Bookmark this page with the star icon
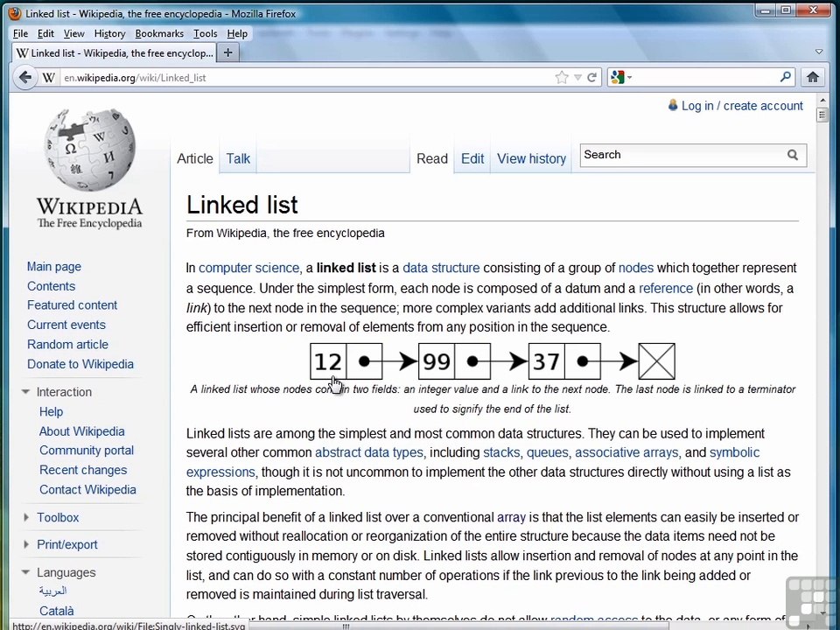 coord(562,78)
